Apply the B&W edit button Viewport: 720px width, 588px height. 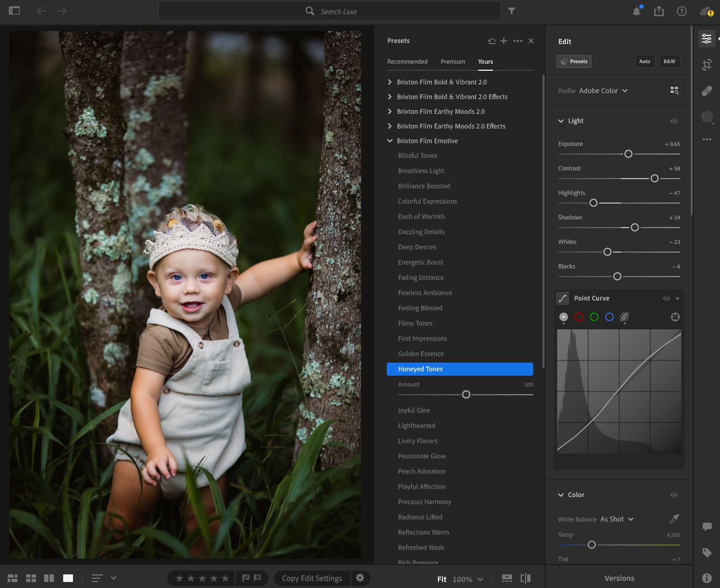point(669,62)
